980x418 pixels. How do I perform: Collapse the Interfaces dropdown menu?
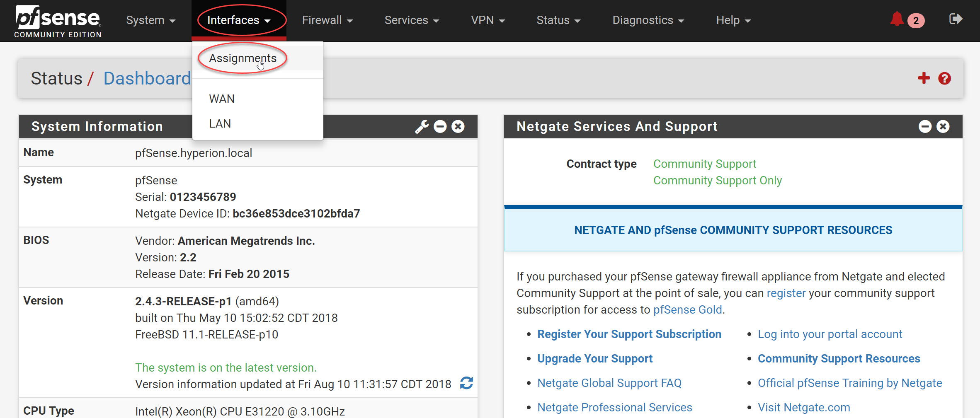coord(239,20)
